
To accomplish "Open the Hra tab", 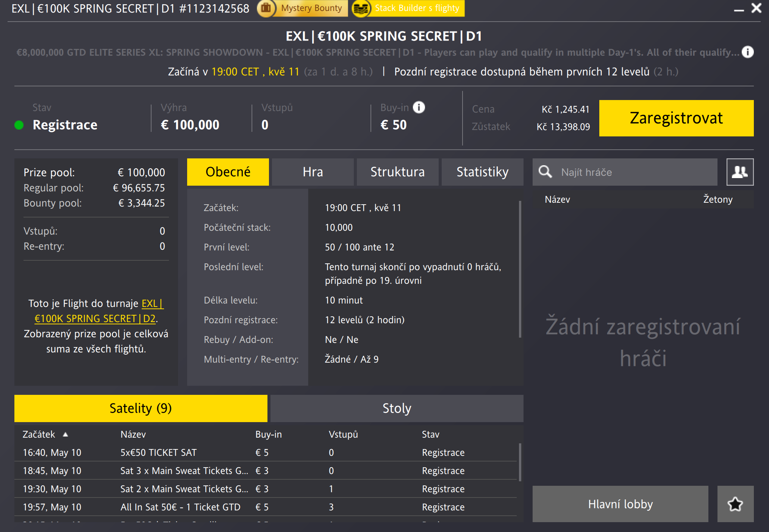I will (313, 172).
